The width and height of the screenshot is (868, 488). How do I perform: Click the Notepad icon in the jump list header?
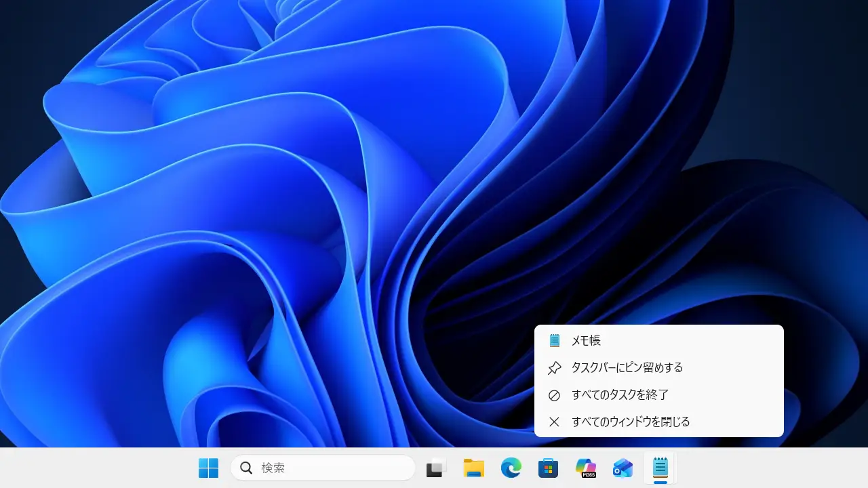click(x=555, y=340)
